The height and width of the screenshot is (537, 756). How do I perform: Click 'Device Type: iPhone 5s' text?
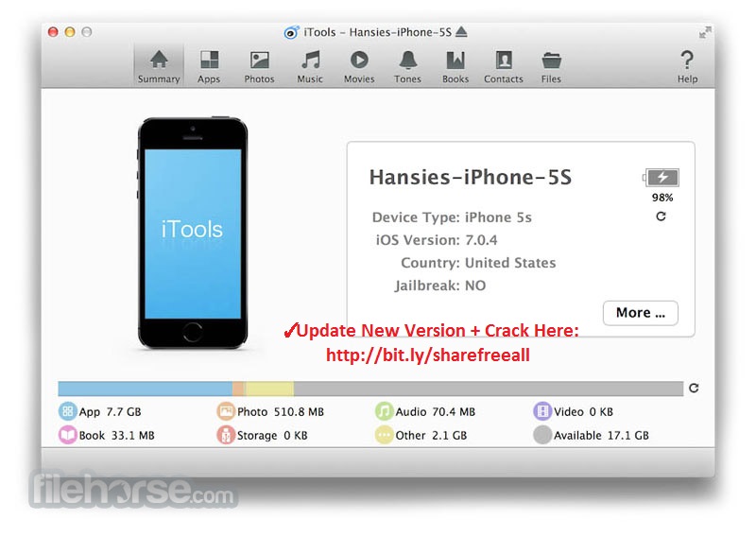(452, 217)
